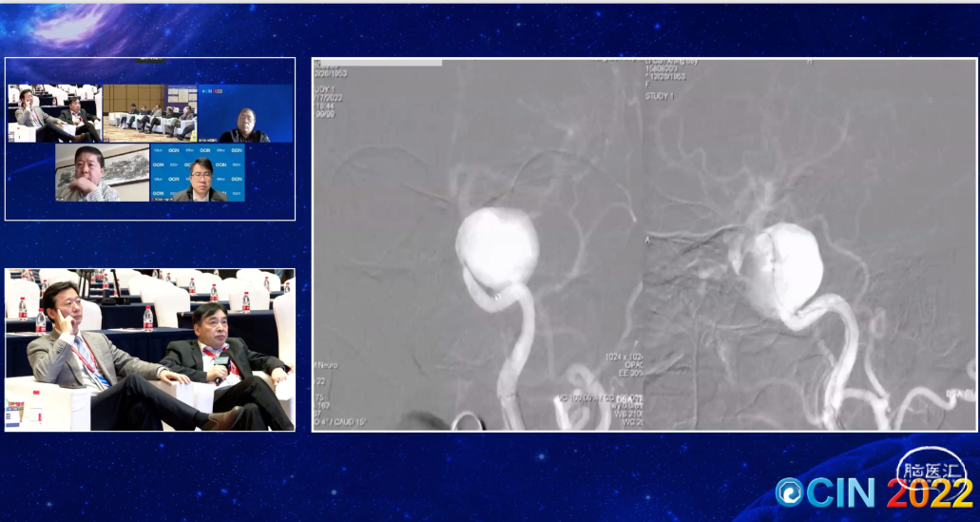Click the 'STUDY 1' label on right angiogram
The image size is (980, 522).
coord(660,96)
